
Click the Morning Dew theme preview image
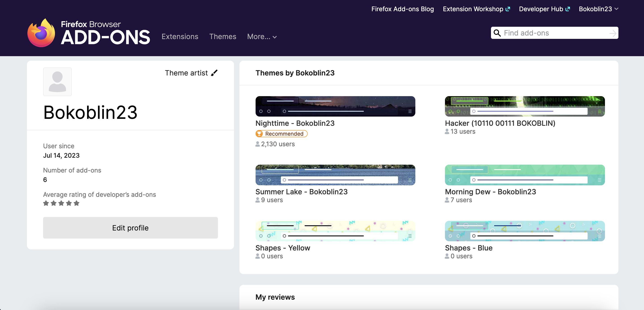525,175
